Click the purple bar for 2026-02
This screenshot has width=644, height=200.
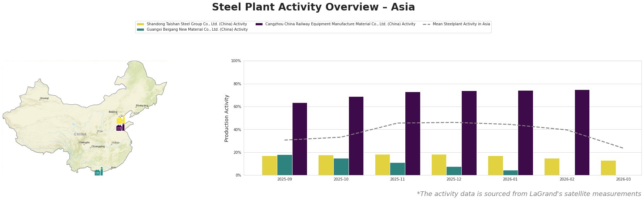tap(582, 132)
